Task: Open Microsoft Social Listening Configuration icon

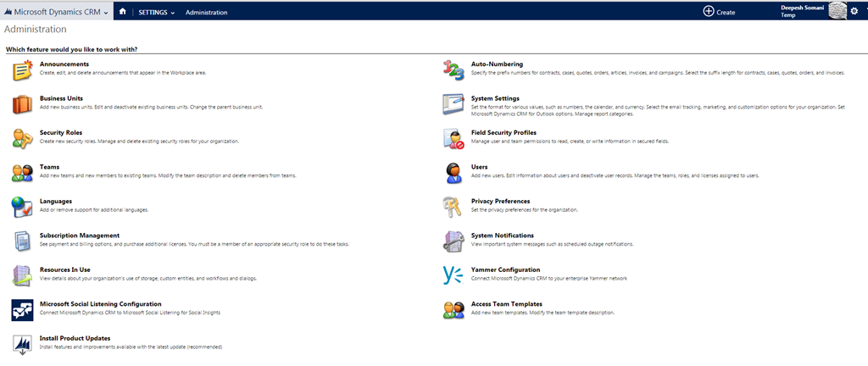Action: click(23, 310)
